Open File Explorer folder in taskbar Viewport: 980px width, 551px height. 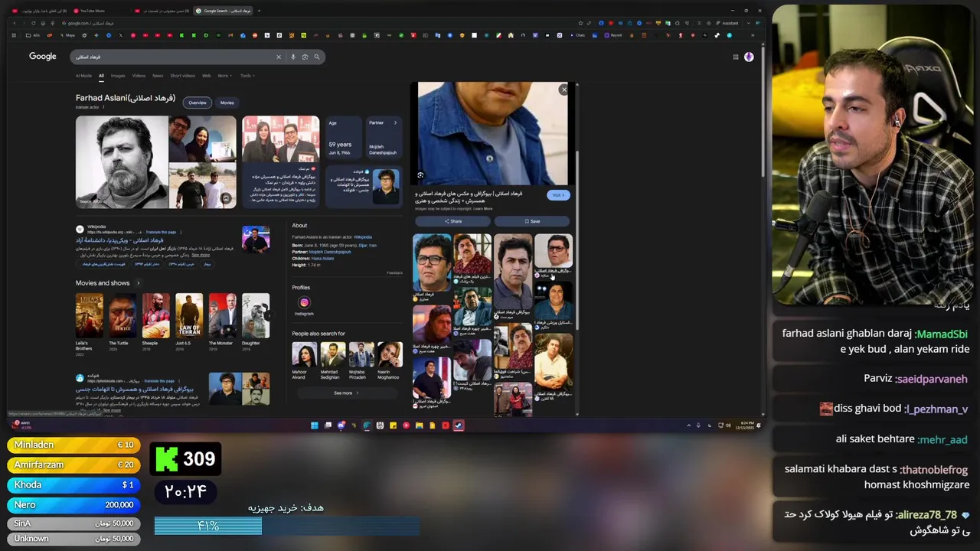(x=419, y=425)
